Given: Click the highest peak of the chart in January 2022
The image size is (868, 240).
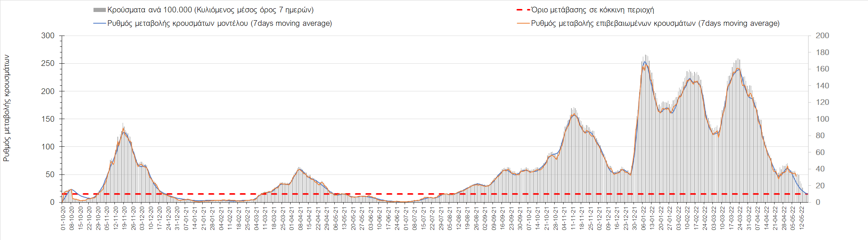Looking at the screenshot, I should coord(645,62).
